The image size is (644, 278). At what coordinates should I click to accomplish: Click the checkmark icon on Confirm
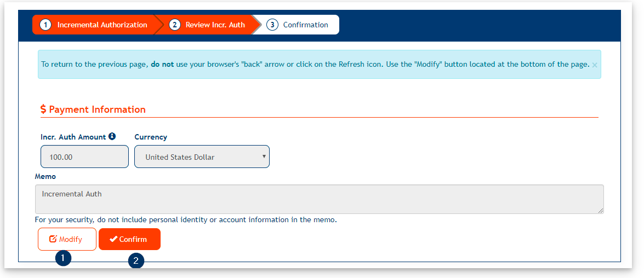(113, 239)
